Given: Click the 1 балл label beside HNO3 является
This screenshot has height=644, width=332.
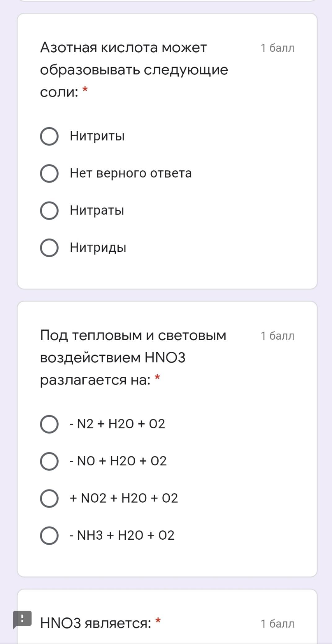Looking at the screenshot, I should pos(277,624).
